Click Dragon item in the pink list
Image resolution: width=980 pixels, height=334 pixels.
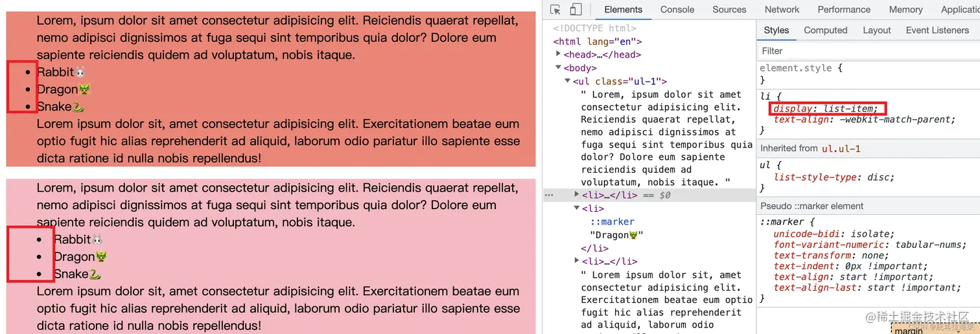pos(80,257)
